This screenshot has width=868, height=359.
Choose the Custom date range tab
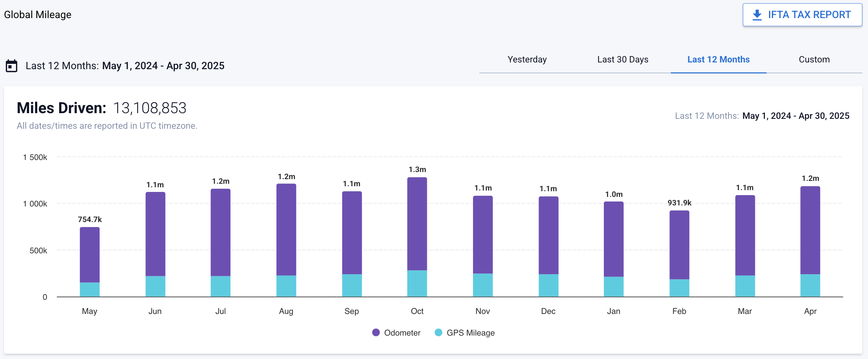point(814,60)
